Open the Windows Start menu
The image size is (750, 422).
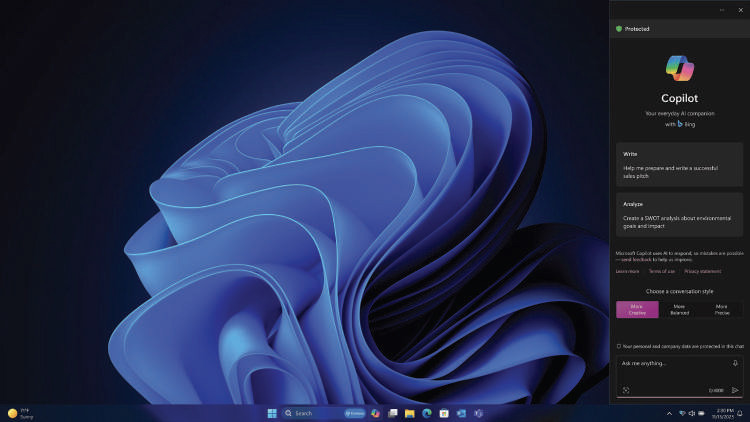pyautogui.click(x=272, y=413)
